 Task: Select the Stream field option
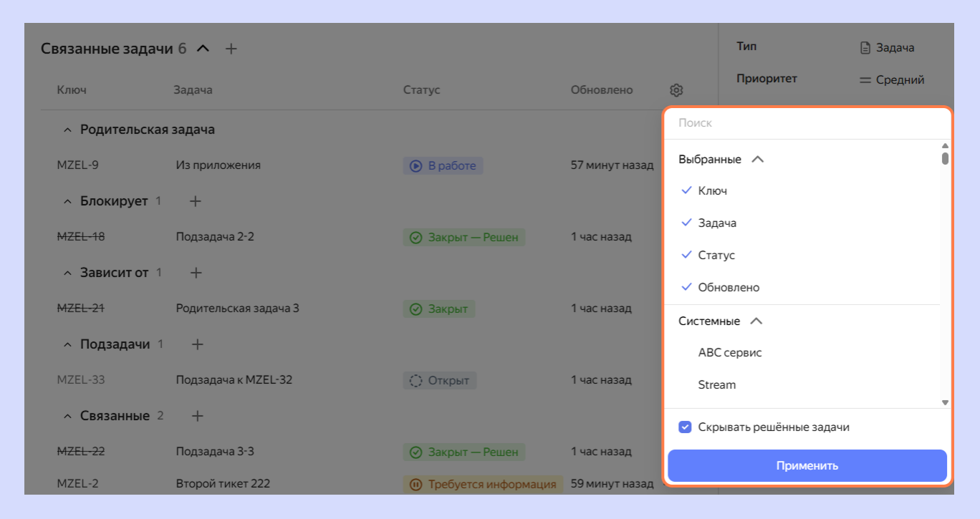click(716, 384)
